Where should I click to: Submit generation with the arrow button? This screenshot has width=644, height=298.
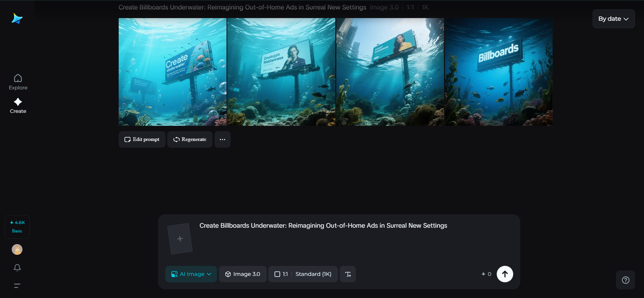505,274
